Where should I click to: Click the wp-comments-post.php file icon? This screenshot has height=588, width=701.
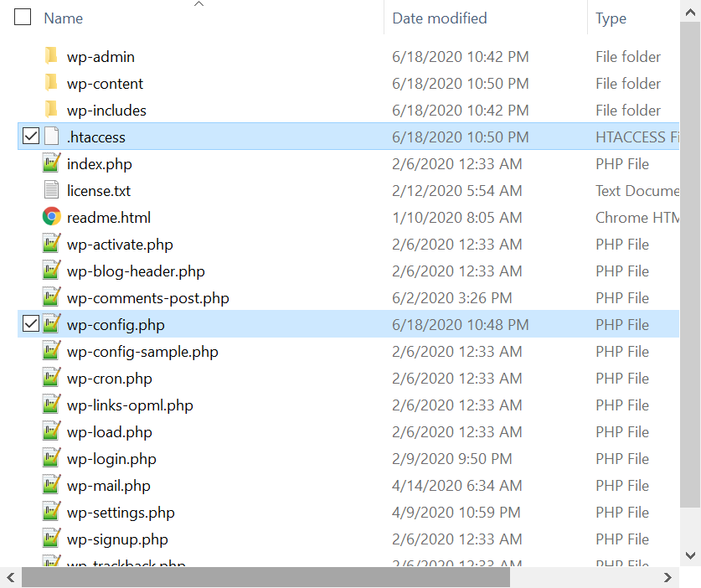51,297
